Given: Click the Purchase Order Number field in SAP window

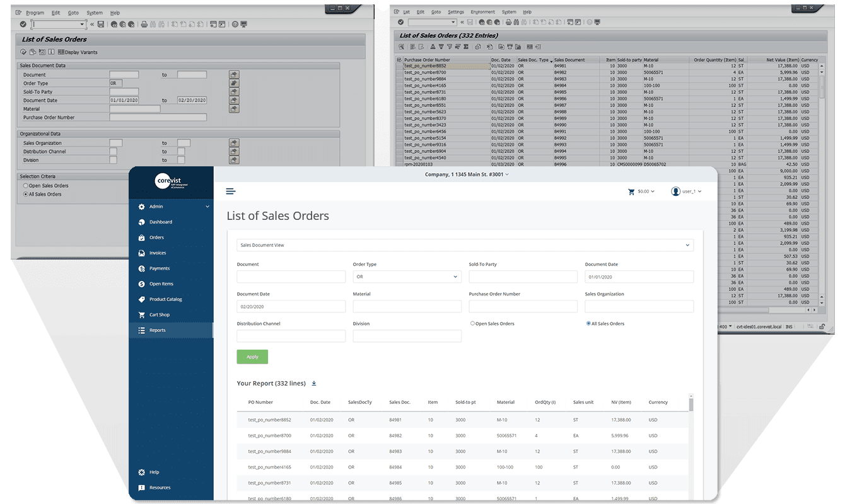Looking at the screenshot, I should 158,117.
